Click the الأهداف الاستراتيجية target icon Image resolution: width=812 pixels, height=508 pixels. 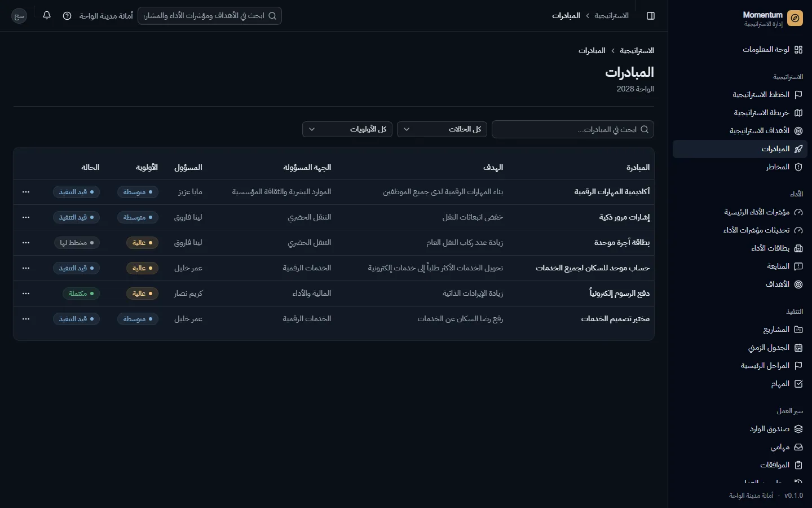(x=798, y=131)
